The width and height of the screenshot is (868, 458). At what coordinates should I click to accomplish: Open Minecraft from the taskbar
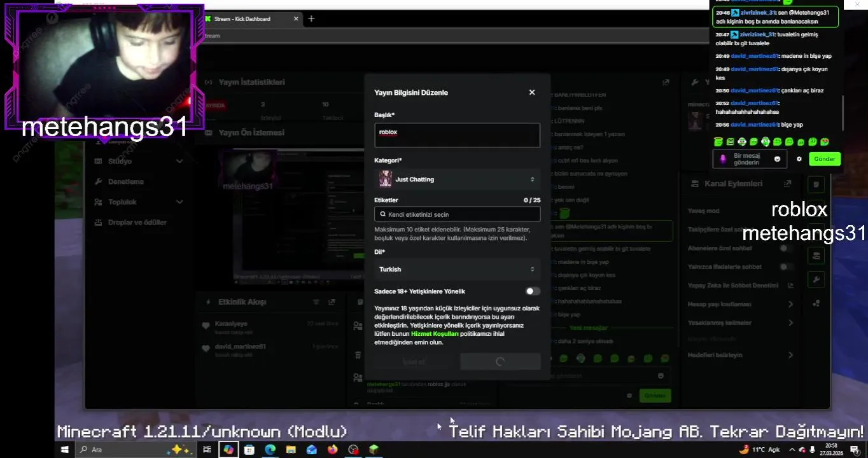[374, 450]
